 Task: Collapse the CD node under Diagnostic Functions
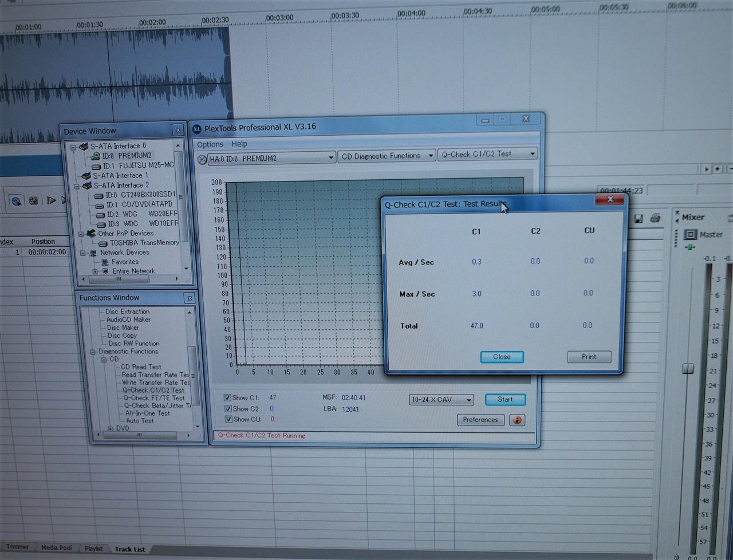104,360
